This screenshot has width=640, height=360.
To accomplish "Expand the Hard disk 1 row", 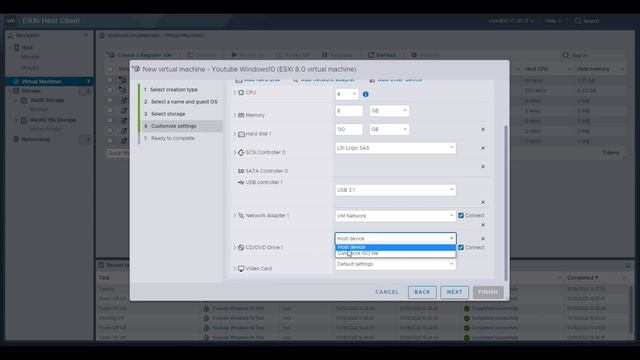I will coord(235,134).
